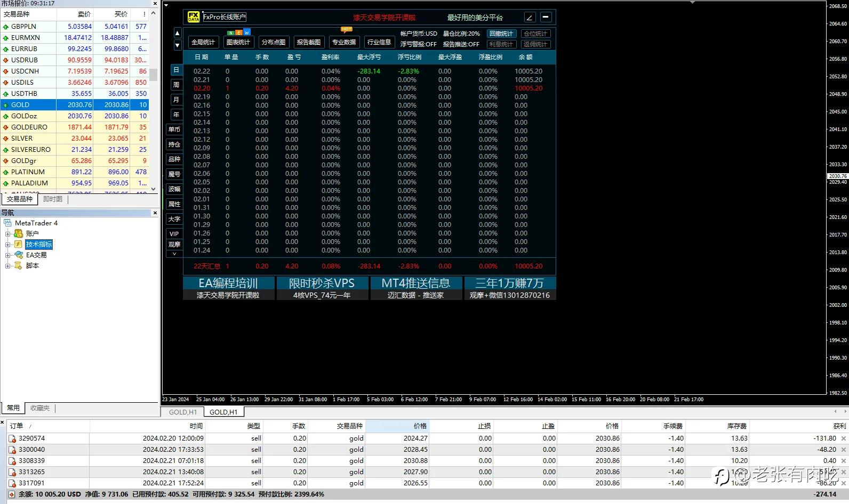Close the Market Watch panel
Image resolution: width=849 pixels, height=504 pixels.
155,3
